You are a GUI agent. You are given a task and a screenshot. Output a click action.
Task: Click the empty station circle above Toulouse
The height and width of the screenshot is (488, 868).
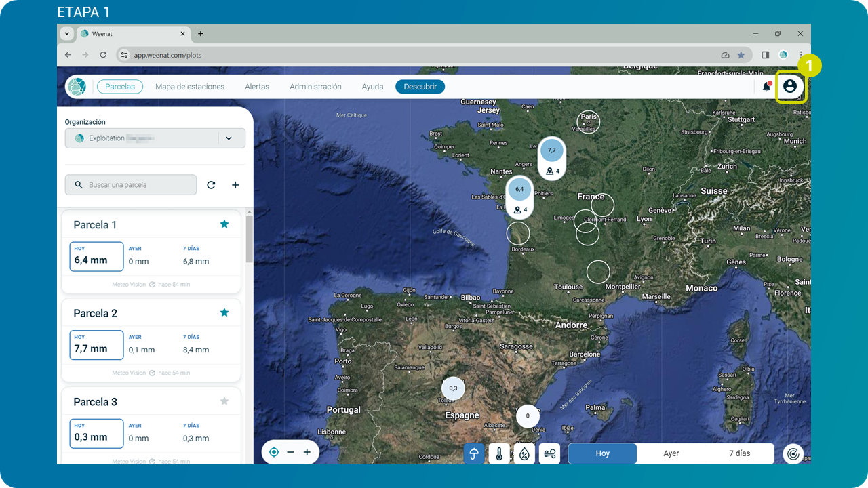[x=598, y=272]
